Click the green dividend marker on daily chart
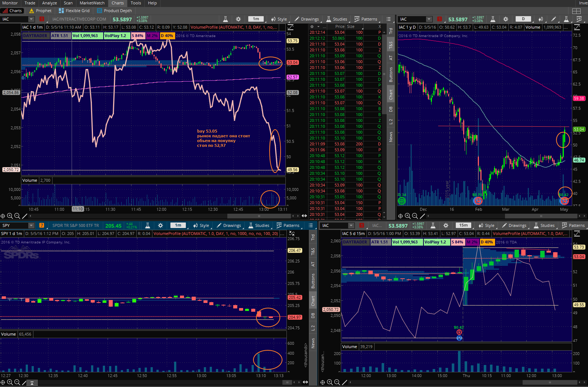 click(402, 200)
